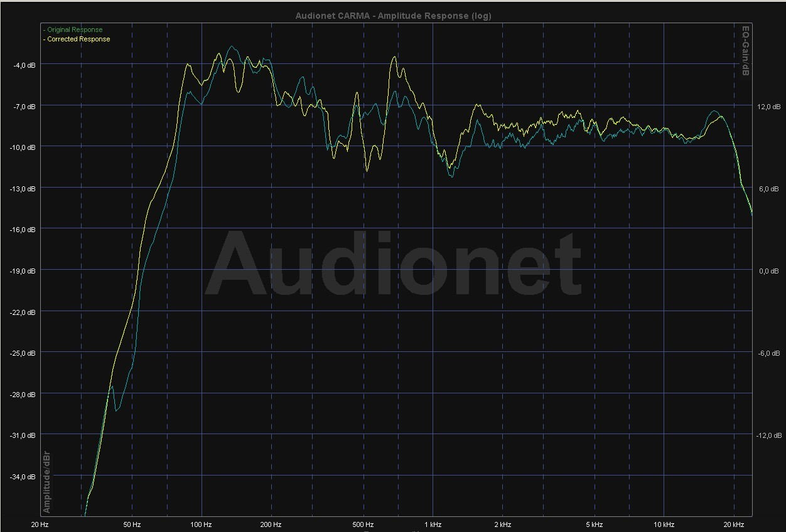Click the '200 Hz' frequency axis label
The height and width of the screenshot is (532, 786).
271,524
